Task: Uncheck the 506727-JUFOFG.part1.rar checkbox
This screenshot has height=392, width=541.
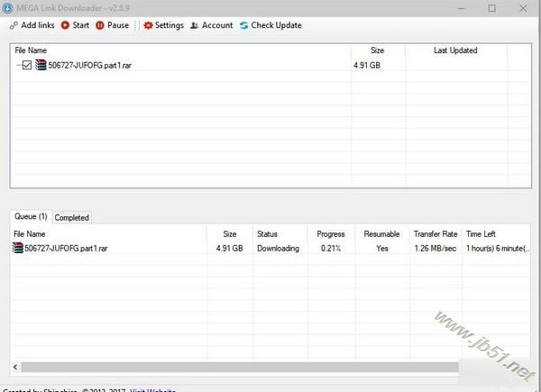Action: click(27, 65)
